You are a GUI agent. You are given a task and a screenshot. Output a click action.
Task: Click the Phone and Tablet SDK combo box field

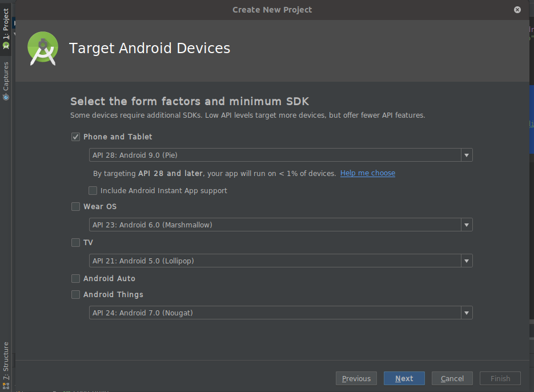274,155
